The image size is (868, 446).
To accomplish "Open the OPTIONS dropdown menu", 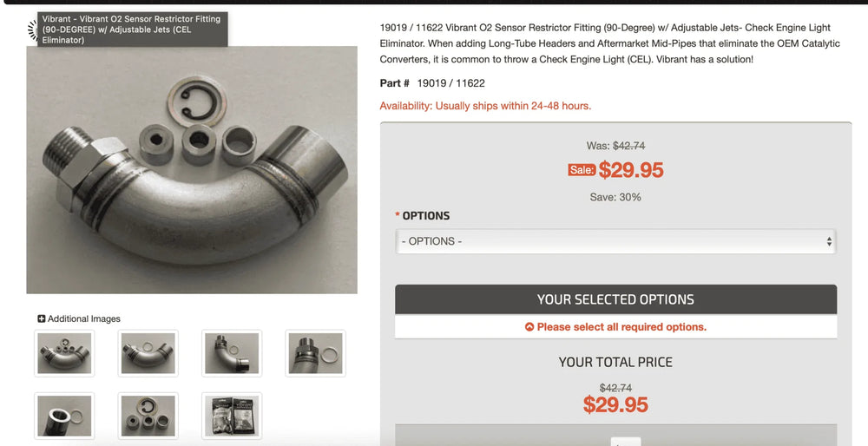I will pyautogui.click(x=615, y=242).
